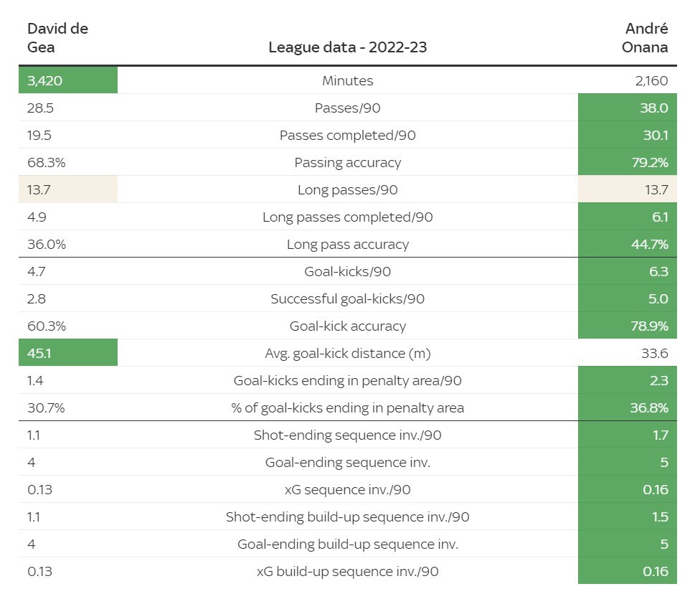Select Onana's 38.0 passes value
The image size is (700, 594).
pos(628,108)
